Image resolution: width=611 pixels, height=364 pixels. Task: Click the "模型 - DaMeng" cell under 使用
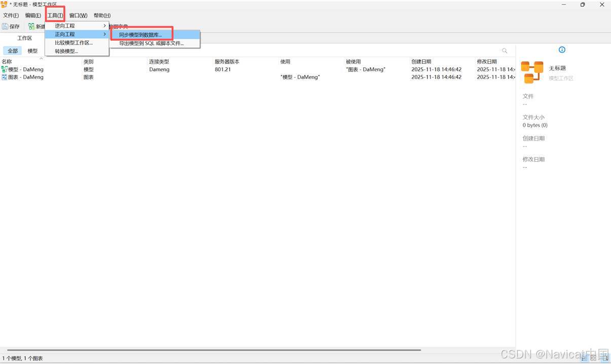coord(300,77)
